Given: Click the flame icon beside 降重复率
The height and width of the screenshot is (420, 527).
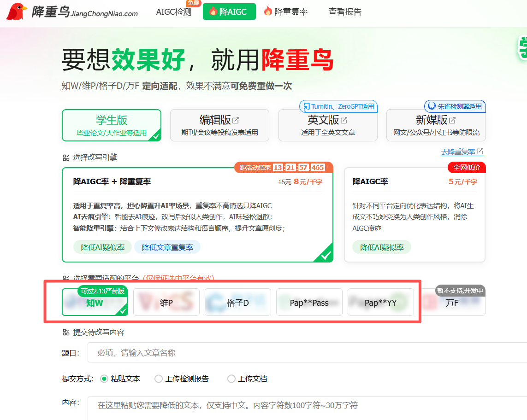Looking at the screenshot, I should click(268, 11).
